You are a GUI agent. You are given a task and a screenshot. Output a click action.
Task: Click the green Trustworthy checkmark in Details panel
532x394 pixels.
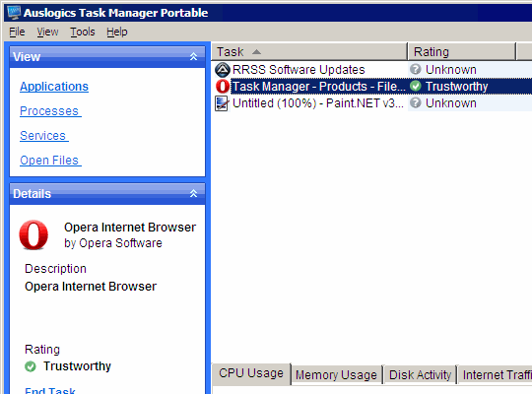(x=31, y=366)
